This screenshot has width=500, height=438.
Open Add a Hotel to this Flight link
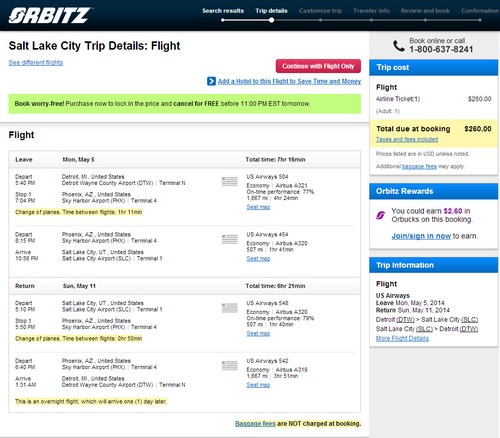click(289, 81)
